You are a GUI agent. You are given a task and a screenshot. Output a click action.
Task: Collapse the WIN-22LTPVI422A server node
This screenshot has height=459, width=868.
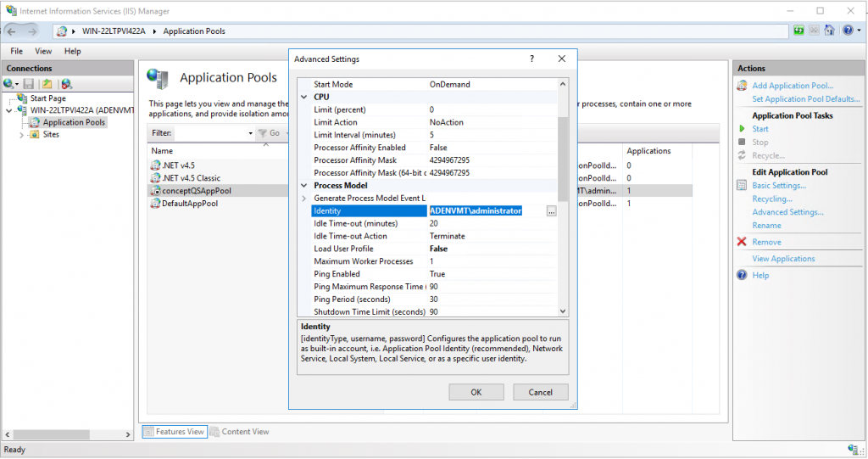[x=8, y=110]
